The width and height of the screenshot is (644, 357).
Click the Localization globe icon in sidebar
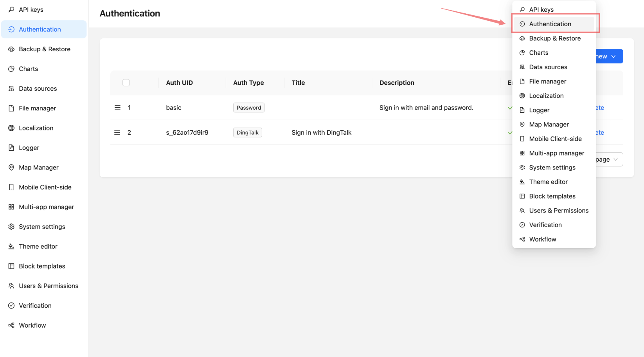pyautogui.click(x=11, y=128)
